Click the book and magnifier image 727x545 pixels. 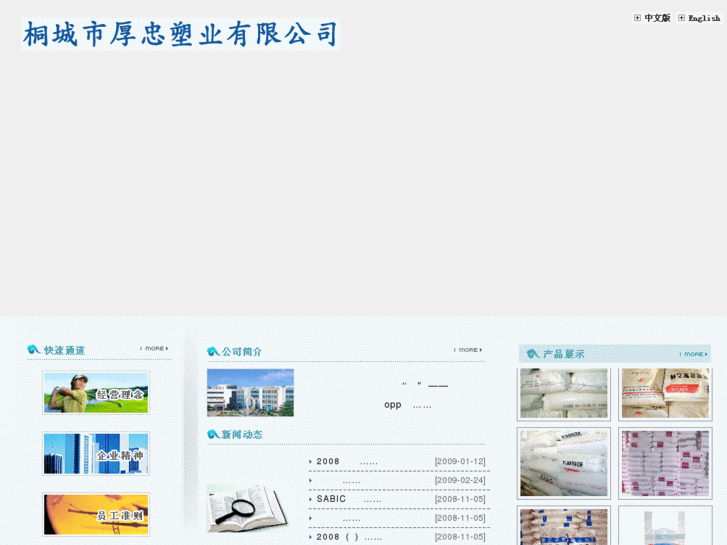tap(247, 508)
